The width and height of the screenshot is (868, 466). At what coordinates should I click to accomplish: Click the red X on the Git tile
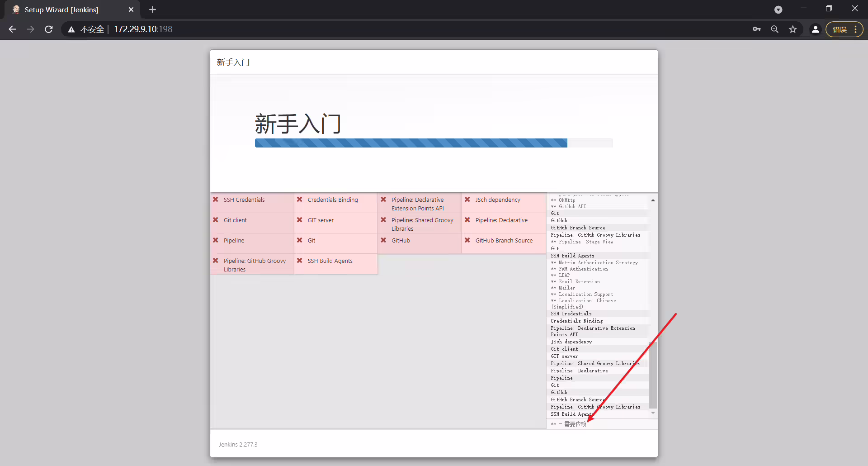tap(299, 240)
